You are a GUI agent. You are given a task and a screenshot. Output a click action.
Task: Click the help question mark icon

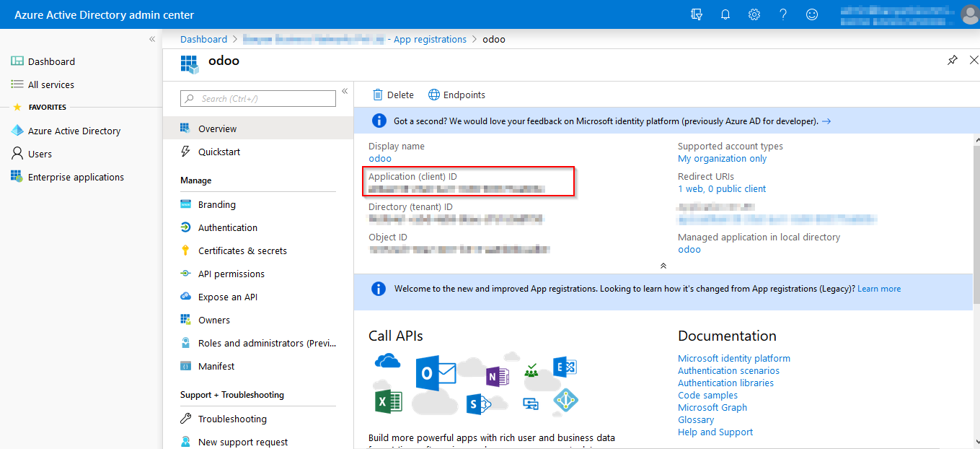pyautogui.click(x=783, y=14)
